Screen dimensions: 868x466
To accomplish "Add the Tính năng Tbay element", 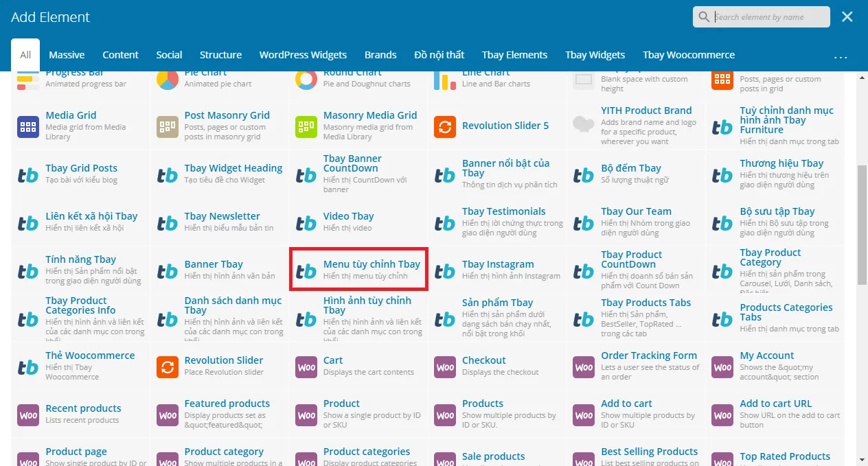I will 81,271.
